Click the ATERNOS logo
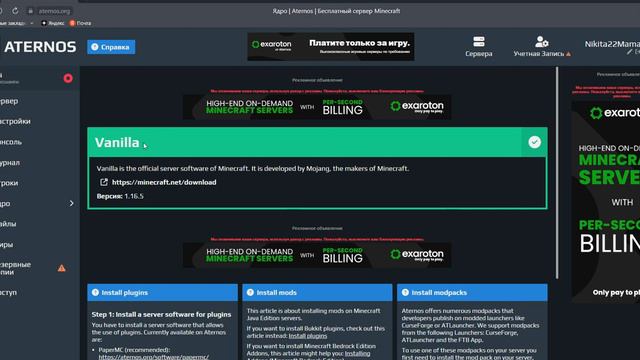 click(40, 47)
